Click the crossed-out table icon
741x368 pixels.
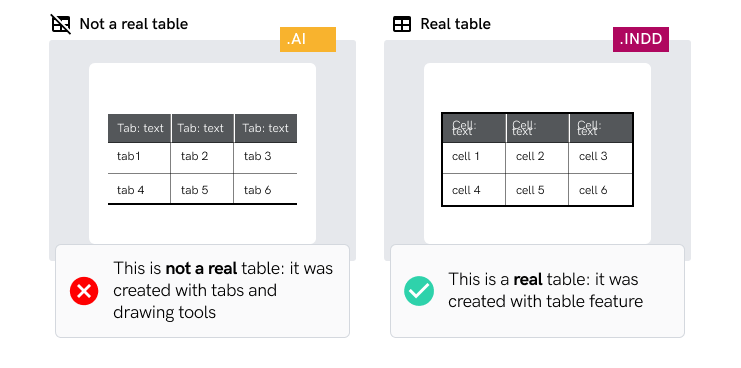[61, 24]
